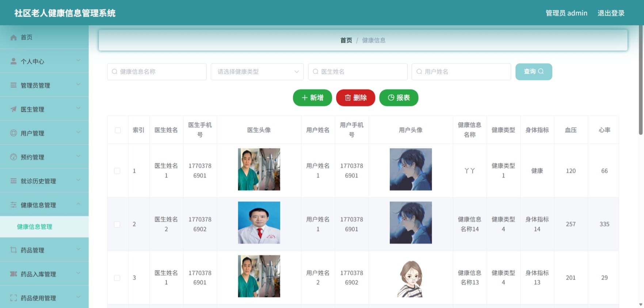644x308 pixels.
Task: Click the sliders icon next to 健康信息管理 parent menu
Action: 14,205
